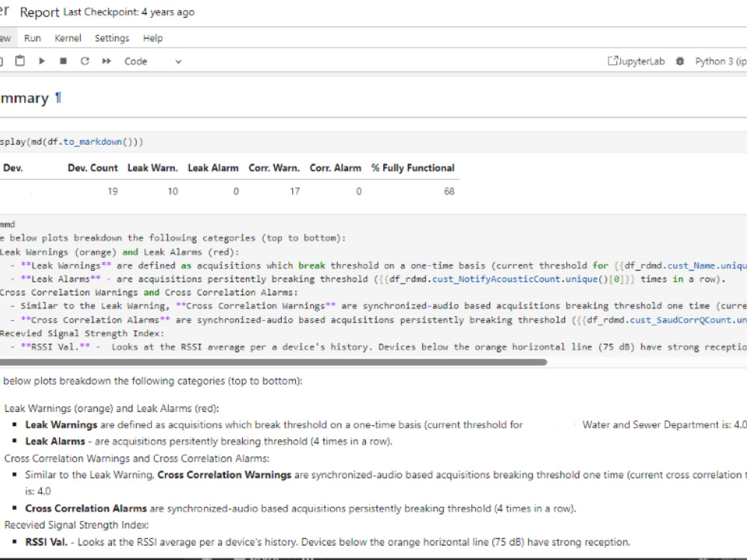Screen dimensions: 747x560
Task: Open the Kernel menu
Action: [68, 38]
